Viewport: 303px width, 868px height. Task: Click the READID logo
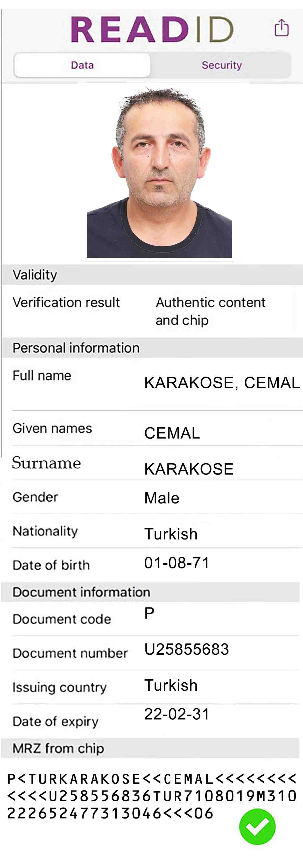[x=152, y=30]
